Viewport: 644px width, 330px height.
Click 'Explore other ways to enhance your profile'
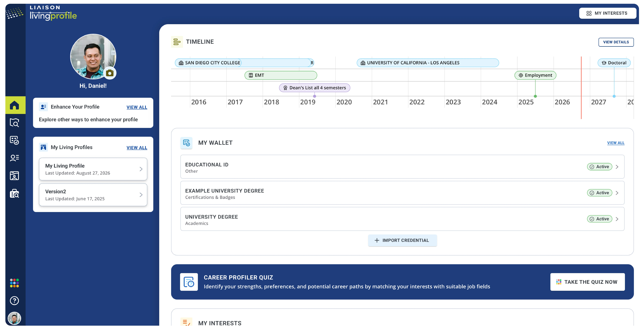tap(88, 120)
